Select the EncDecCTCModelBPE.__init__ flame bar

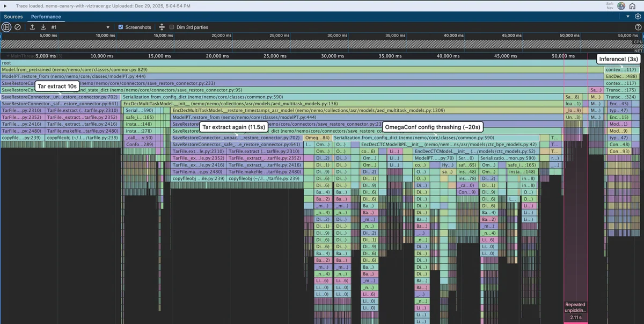pos(449,145)
